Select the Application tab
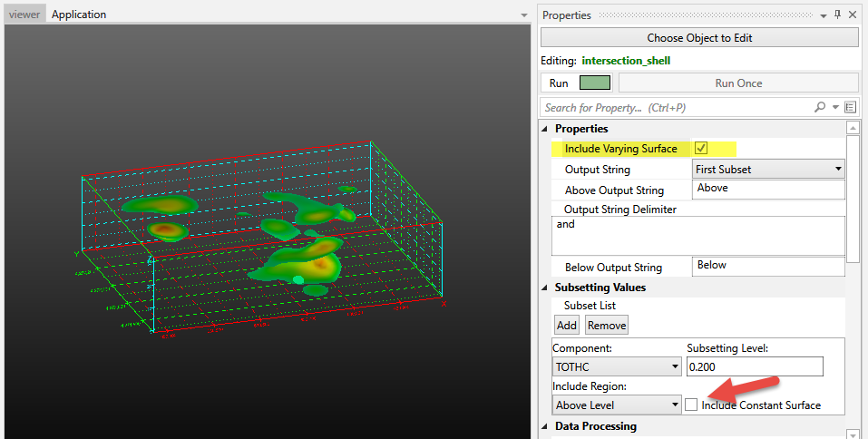868x439 pixels. 79,15
